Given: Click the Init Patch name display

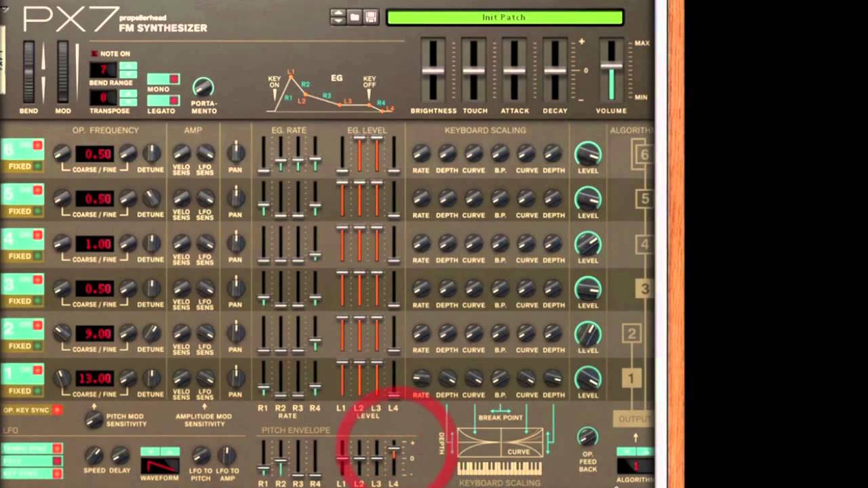Looking at the screenshot, I should point(504,18).
